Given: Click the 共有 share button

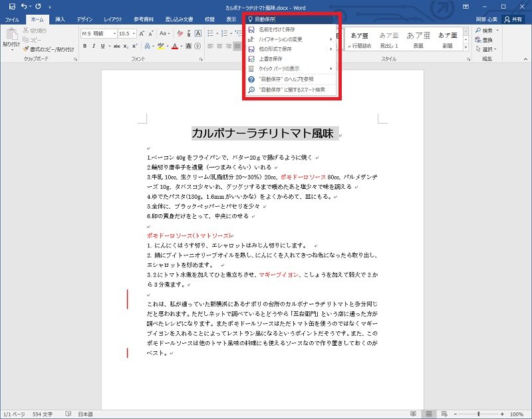Looking at the screenshot, I should point(513,20).
